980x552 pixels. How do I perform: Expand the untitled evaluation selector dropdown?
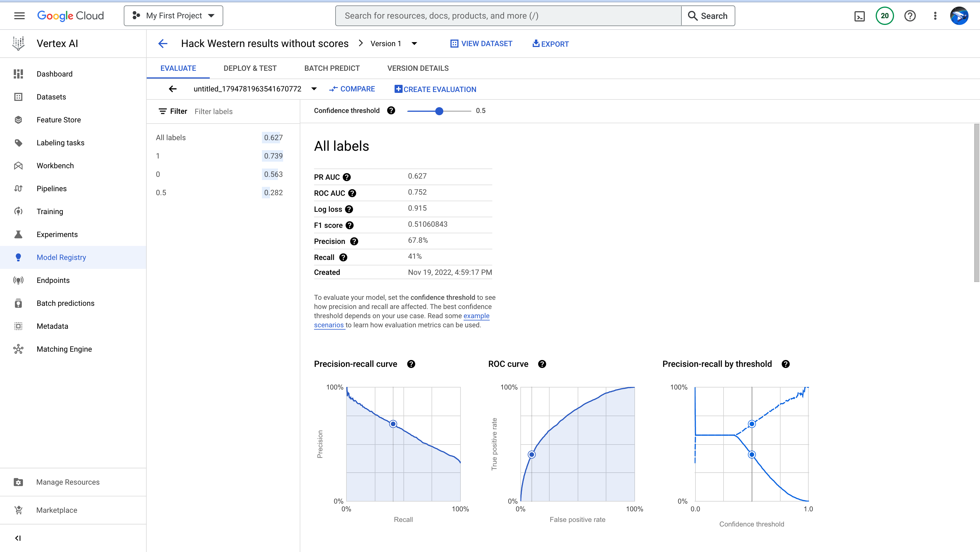314,89
